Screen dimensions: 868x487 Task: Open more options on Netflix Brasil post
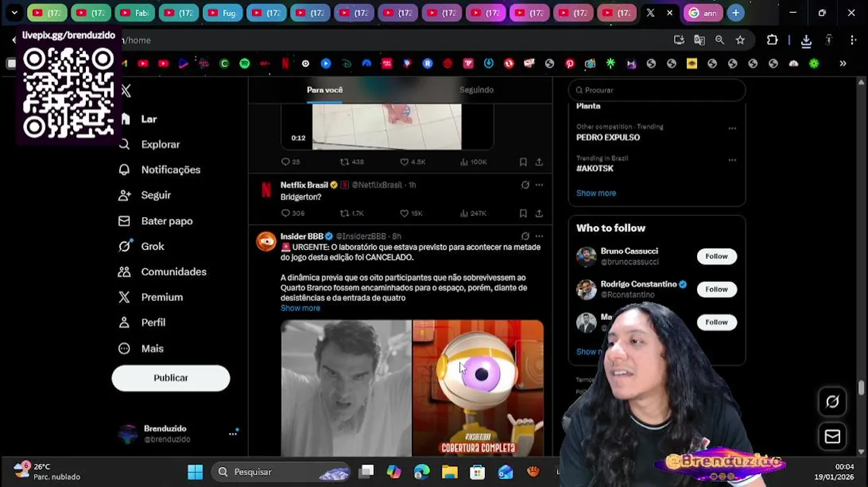pos(539,185)
